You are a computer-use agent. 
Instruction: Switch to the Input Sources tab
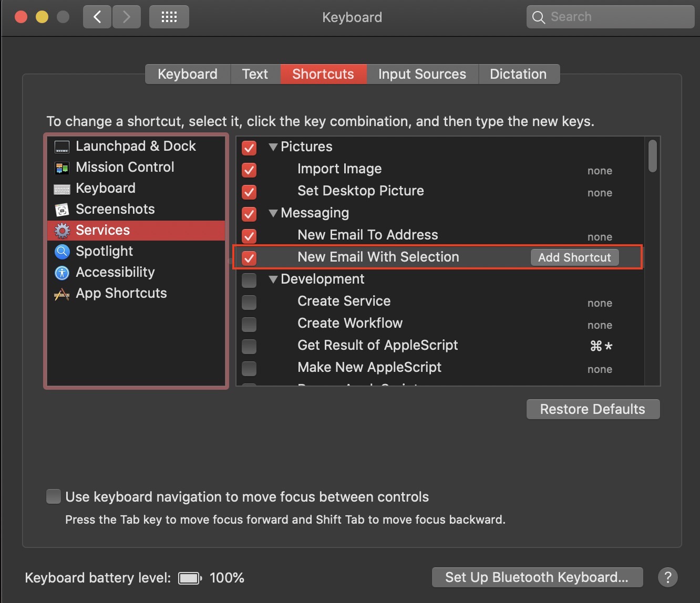422,74
